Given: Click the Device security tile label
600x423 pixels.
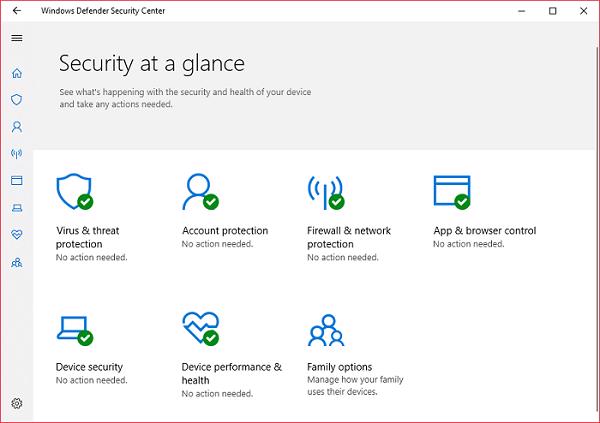Looking at the screenshot, I should tap(90, 367).
